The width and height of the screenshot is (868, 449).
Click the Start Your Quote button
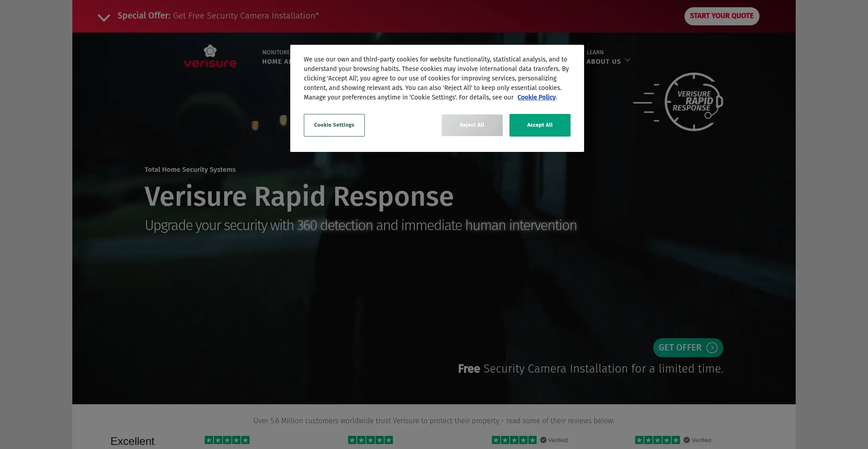722,16
